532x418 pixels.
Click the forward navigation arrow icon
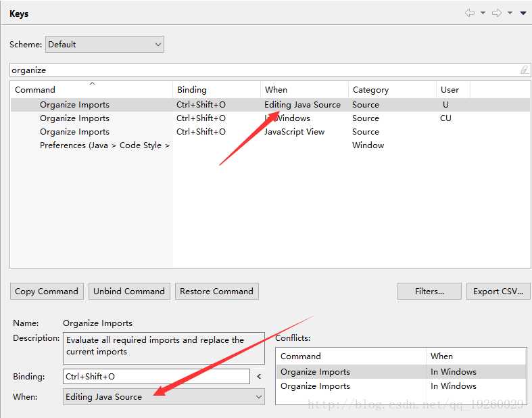[497, 14]
